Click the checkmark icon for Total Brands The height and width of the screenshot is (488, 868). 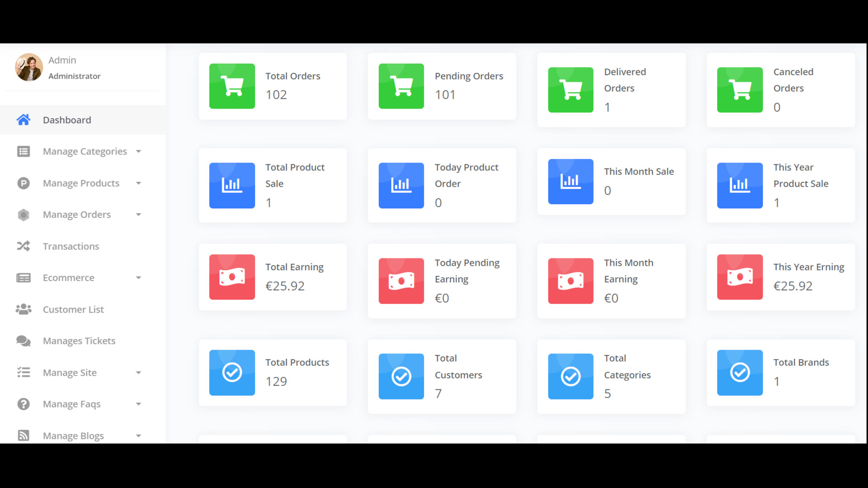pos(740,373)
